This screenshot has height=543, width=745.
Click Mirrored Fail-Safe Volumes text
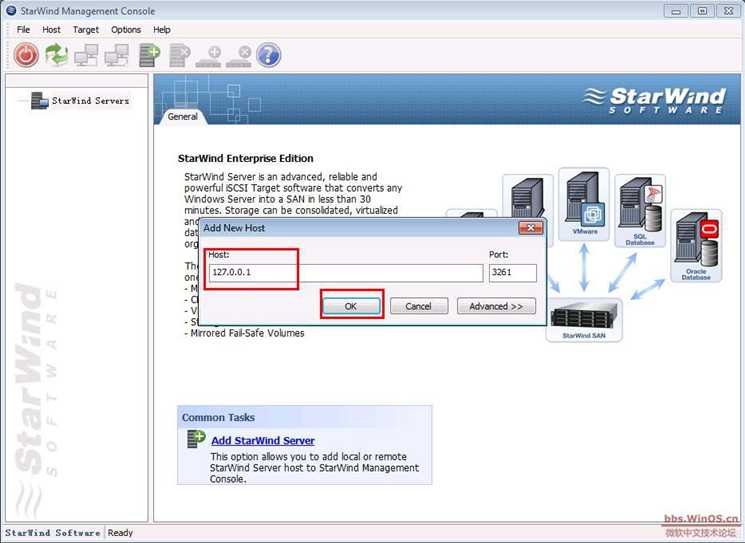(247, 333)
